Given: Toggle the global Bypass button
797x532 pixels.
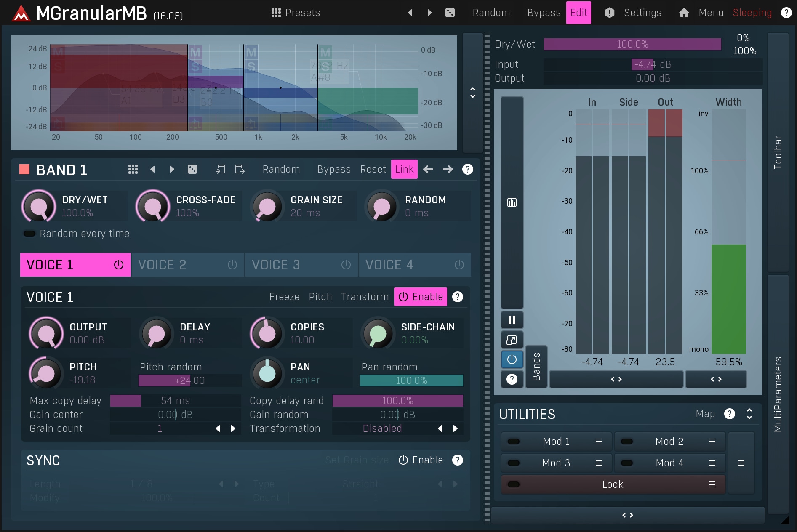Looking at the screenshot, I should coord(544,13).
